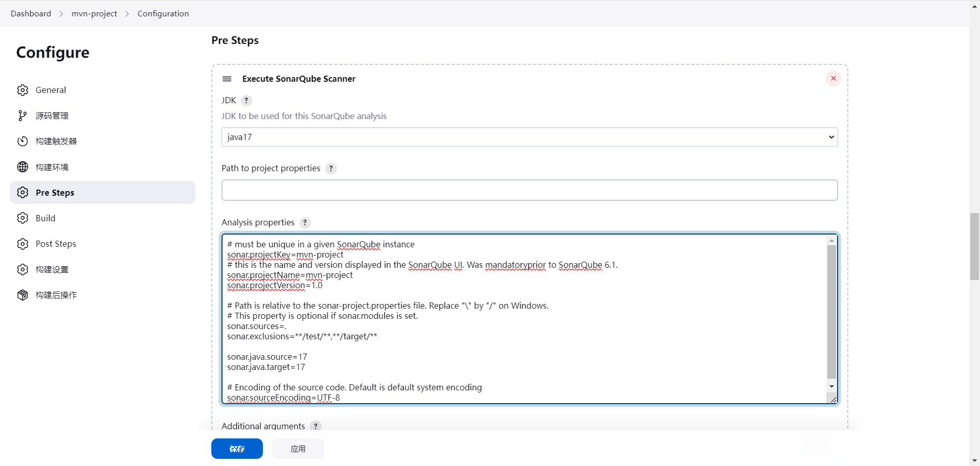Remove the Execute SonarQube Scanner step
This screenshot has height=466, width=980.
coord(834,78)
